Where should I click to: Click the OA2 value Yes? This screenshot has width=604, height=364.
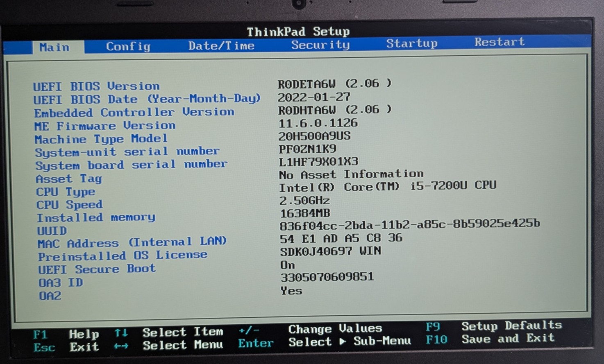pos(291,291)
